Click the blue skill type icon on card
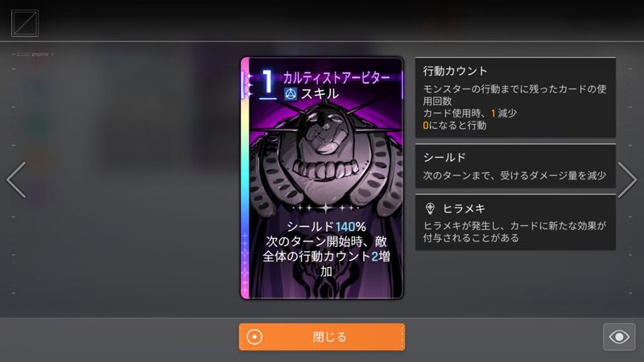 click(x=291, y=94)
